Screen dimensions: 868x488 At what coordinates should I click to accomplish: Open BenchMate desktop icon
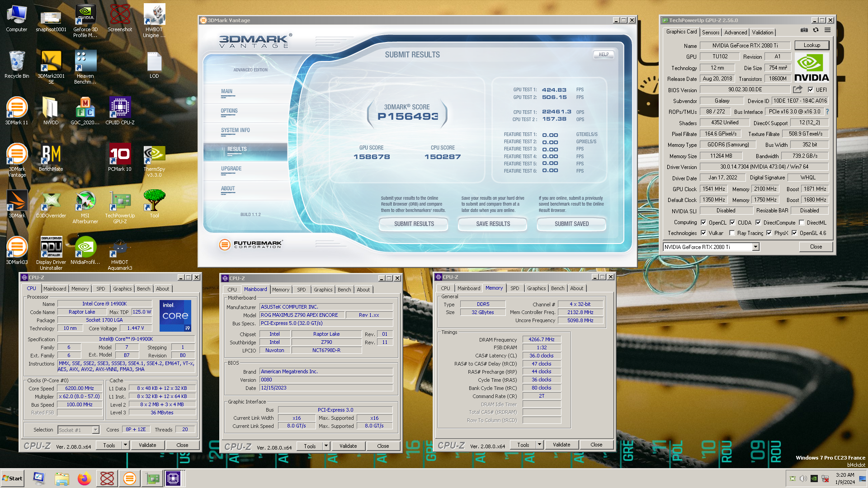point(51,157)
